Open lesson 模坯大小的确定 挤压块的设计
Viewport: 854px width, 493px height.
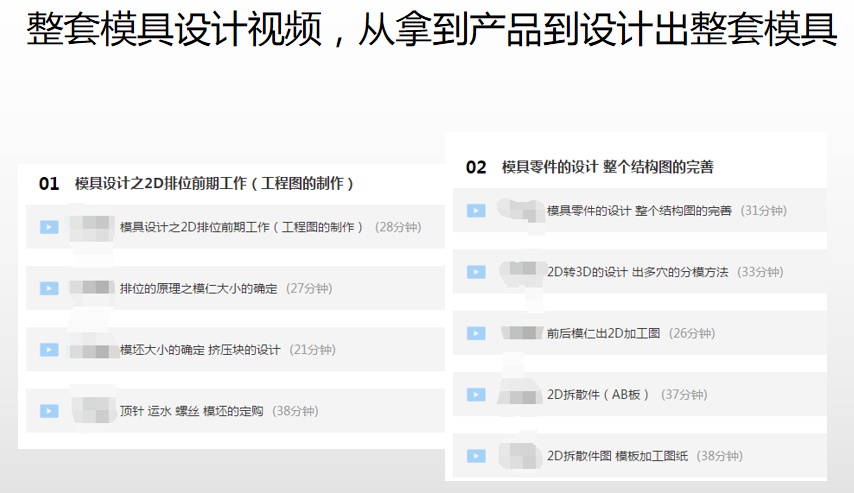coord(200,350)
